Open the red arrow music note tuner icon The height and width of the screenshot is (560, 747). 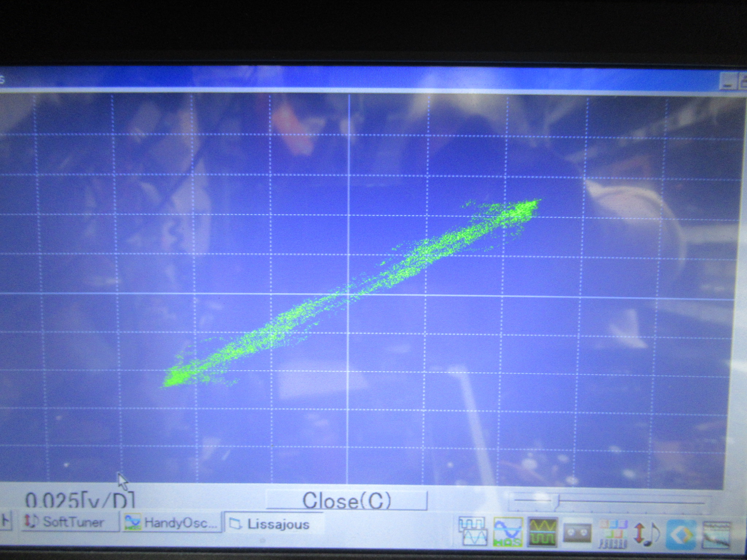tap(646, 533)
